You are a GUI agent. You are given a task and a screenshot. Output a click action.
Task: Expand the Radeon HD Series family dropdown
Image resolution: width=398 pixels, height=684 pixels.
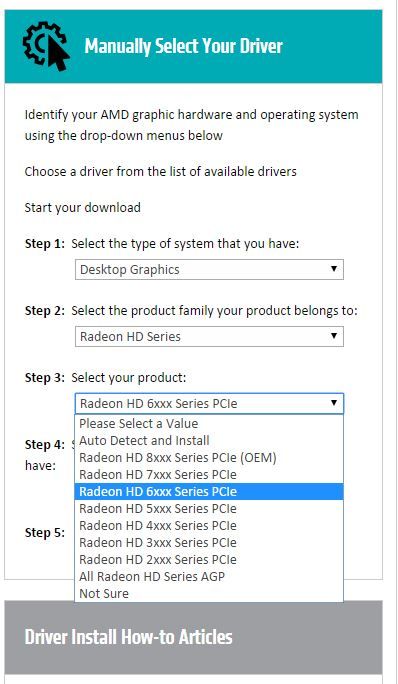[209, 336]
